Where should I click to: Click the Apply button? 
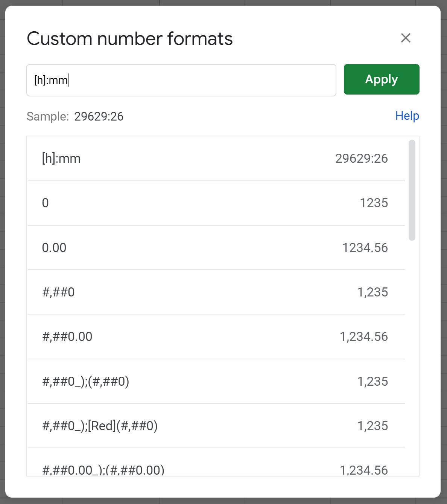click(x=382, y=79)
